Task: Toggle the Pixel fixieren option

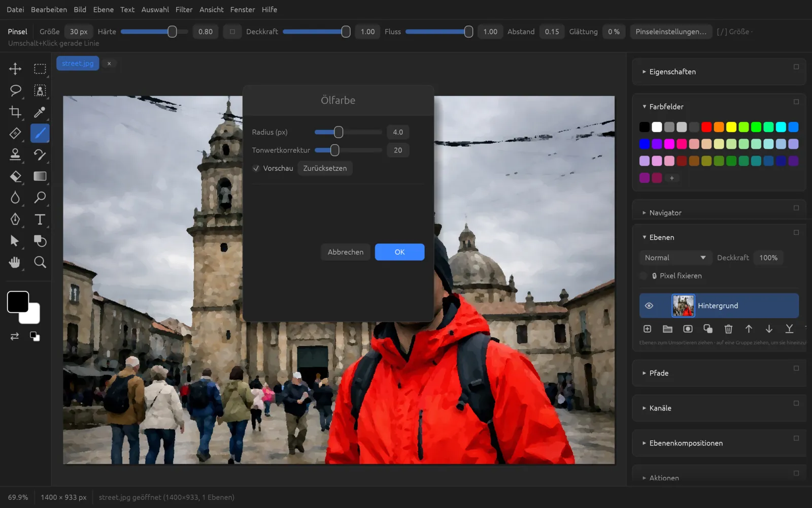Action: 644,276
